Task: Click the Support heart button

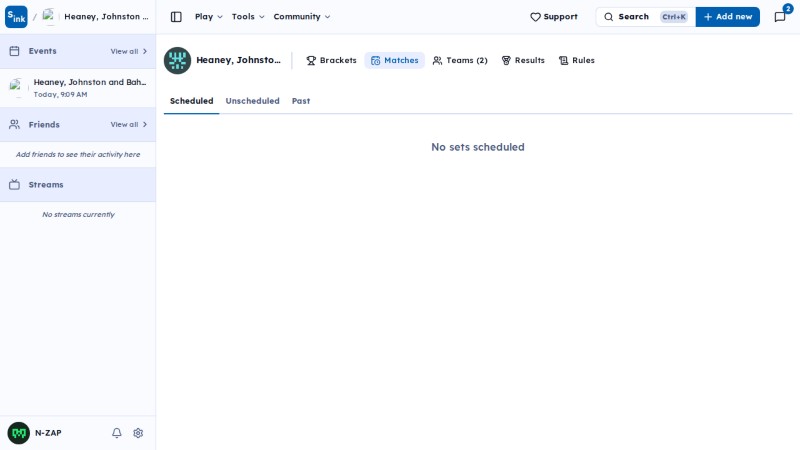Action: pyautogui.click(x=554, y=17)
